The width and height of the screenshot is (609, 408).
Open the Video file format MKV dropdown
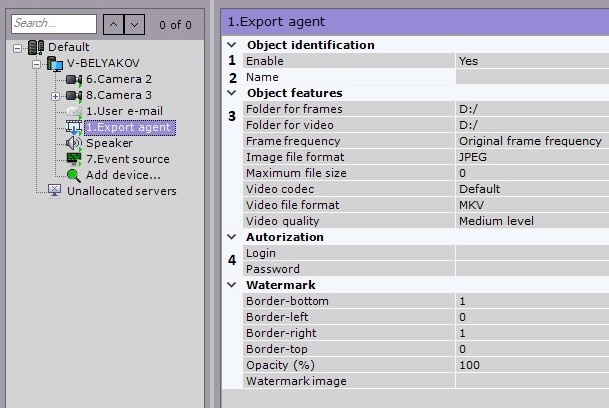coord(530,205)
